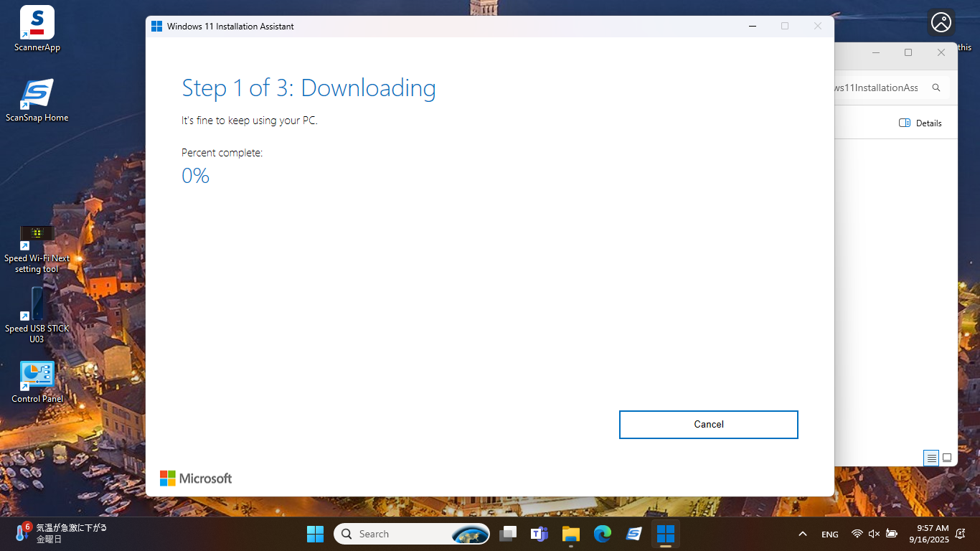Open Task View from taskbar
This screenshot has height=551, width=980.
(x=508, y=534)
